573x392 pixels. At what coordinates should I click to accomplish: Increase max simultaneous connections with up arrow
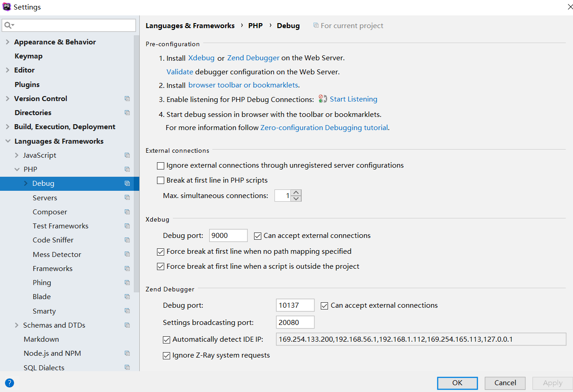pyautogui.click(x=296, y=193)
